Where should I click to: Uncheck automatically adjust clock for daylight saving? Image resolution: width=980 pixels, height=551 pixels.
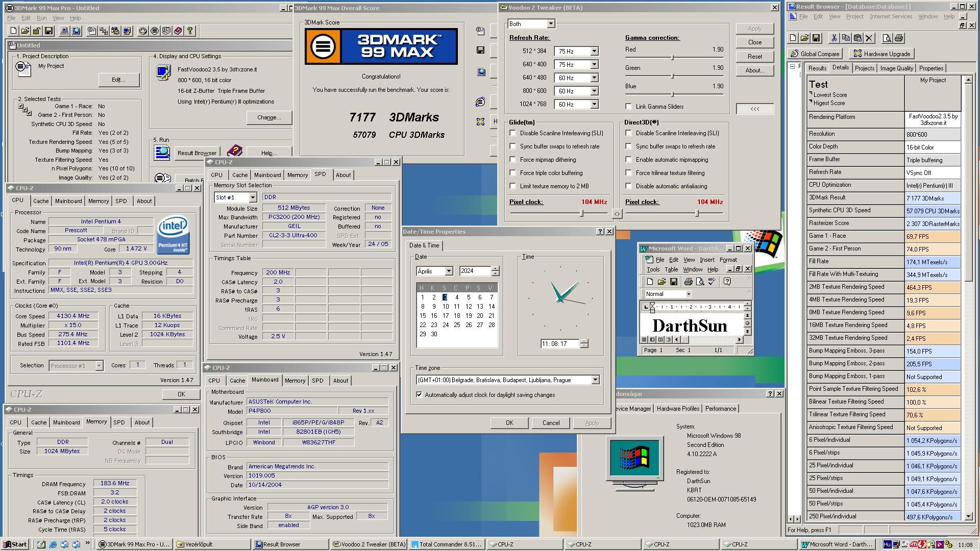[x=420, y=395]
